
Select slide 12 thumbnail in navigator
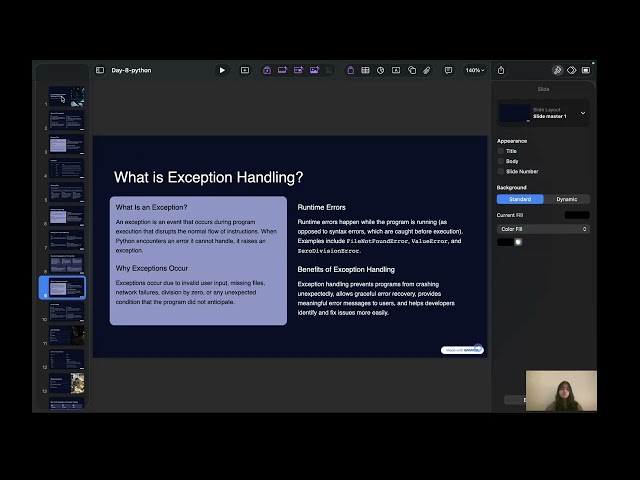[x=67, y=360]
